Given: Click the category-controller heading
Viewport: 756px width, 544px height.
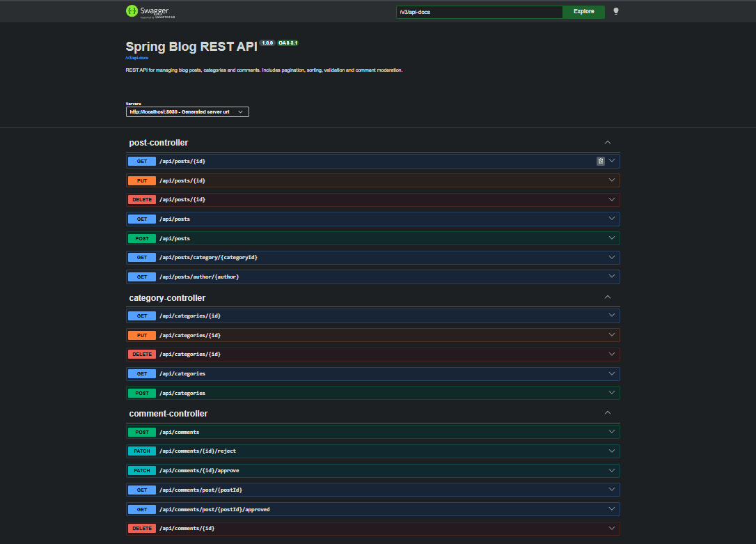Looking at the screenshot, I should click(167, 298).
